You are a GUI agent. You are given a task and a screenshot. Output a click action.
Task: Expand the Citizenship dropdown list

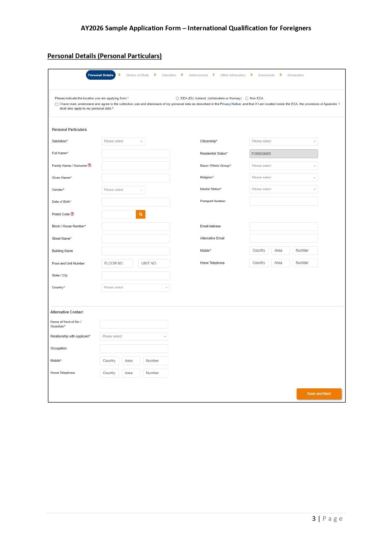pos(283,141)
